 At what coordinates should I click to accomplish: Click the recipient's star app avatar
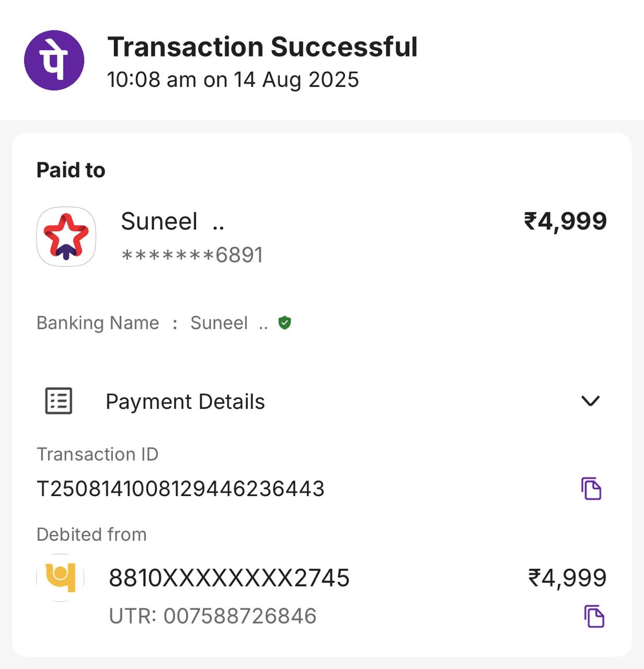pyautogui.click(x=66, y=237)
